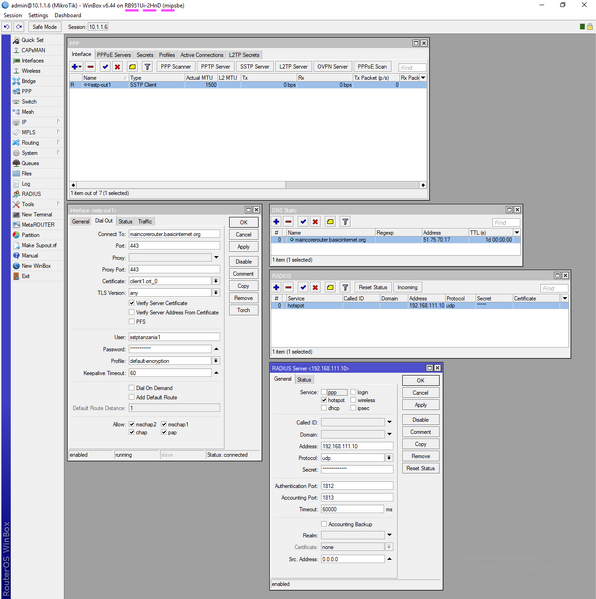The height and width of the screenshot is (599, 596).
Task: Click the redo arrow in top toolbar
Action: 19,27
